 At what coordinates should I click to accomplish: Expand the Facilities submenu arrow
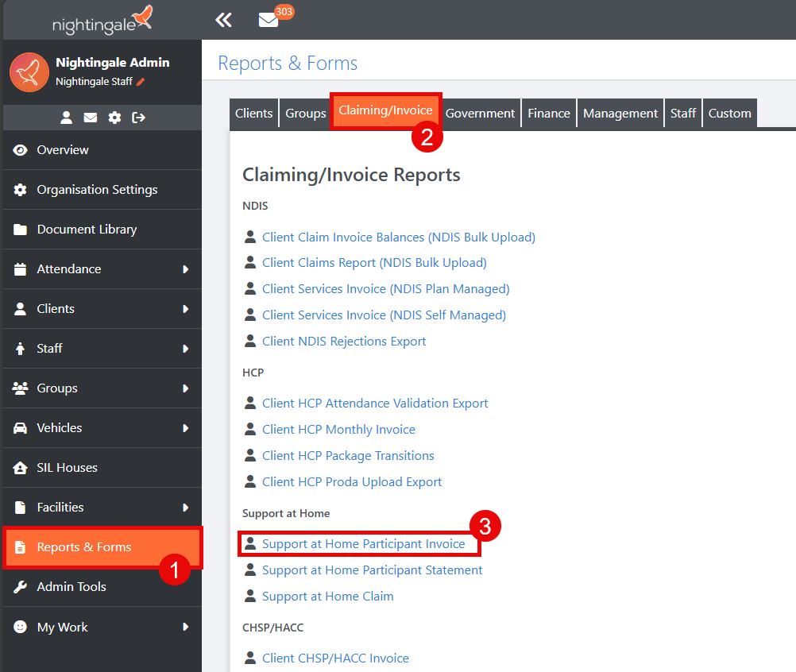pyautogui.click(x=185, y=507)
